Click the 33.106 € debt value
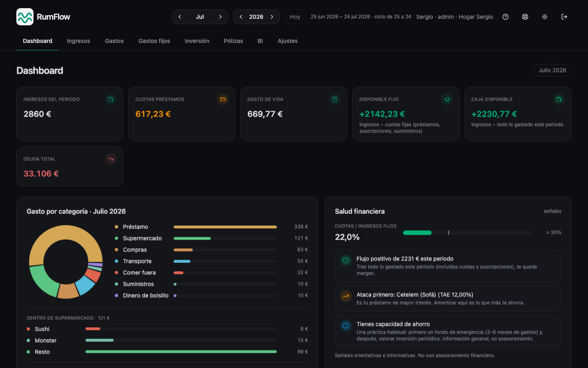Viewport: 588px width, 368px height. 41,174
